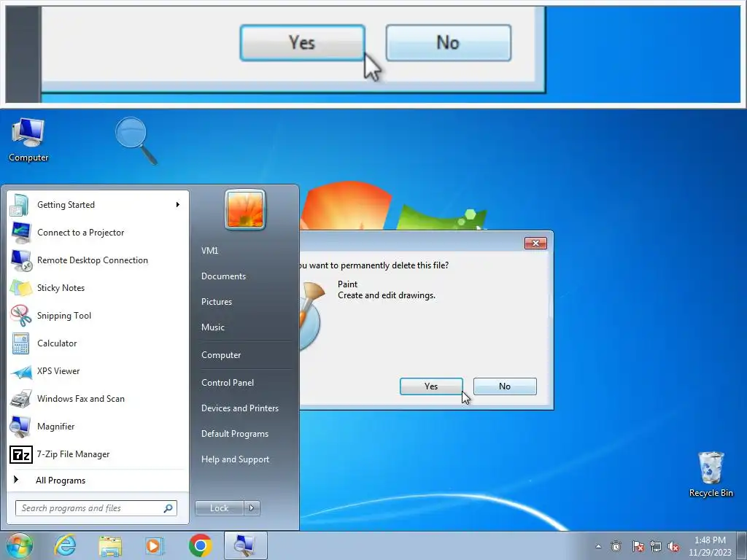Open Default Programs
The width and height of the screenshot is (747, 560).
(235, 434)
